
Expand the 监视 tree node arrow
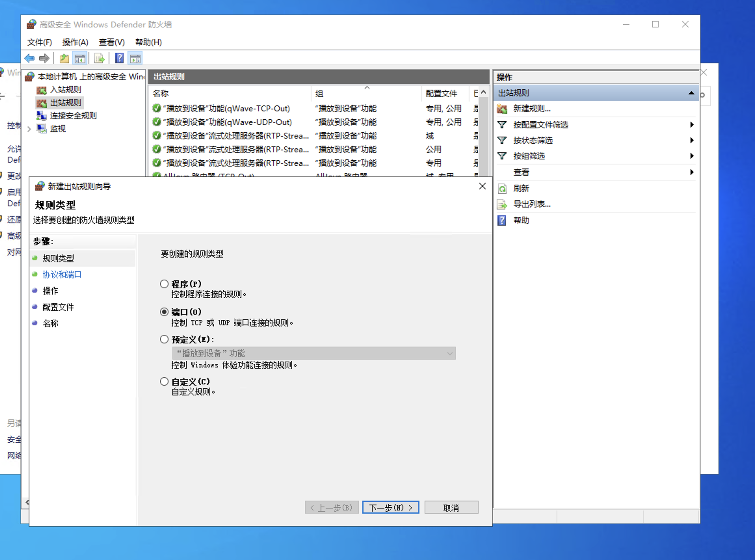[x=29, y=129]
